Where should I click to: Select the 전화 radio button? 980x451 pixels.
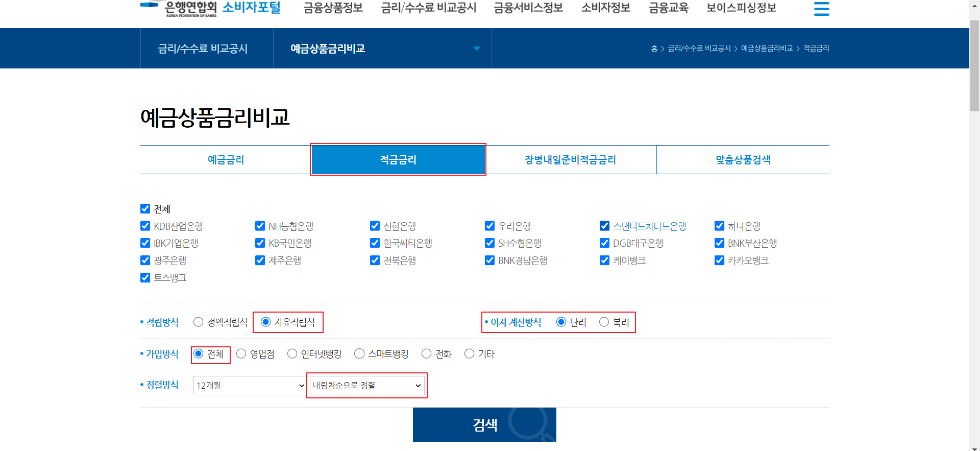426,354
